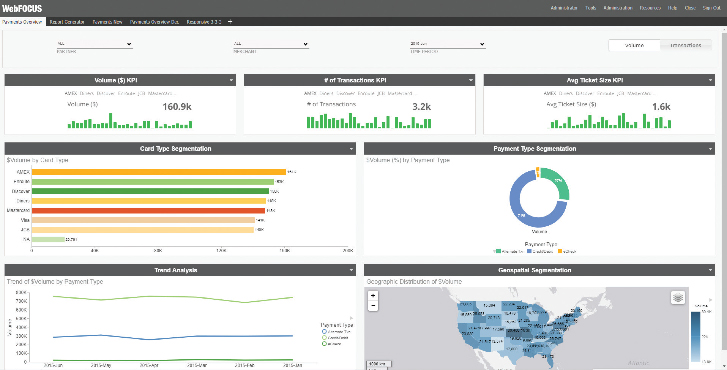Click the 3.2k transactions KPI value
Viewport: 727px width, 370px height.
click(421, 107)
